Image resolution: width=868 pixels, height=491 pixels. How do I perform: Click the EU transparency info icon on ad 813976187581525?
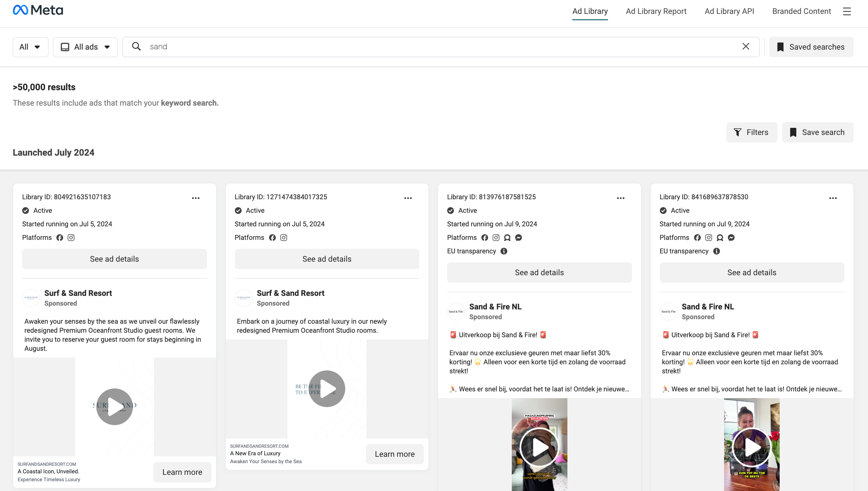(504, 251)
